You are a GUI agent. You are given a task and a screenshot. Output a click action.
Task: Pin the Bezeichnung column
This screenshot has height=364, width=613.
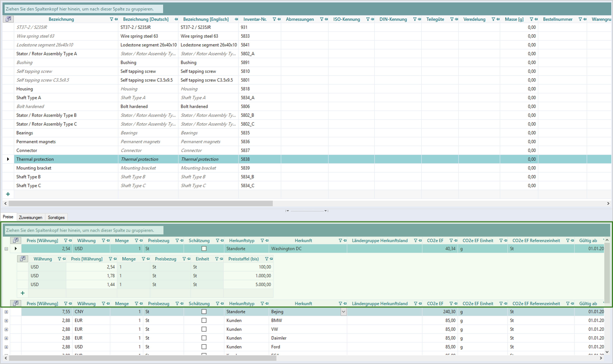(116, 19)
